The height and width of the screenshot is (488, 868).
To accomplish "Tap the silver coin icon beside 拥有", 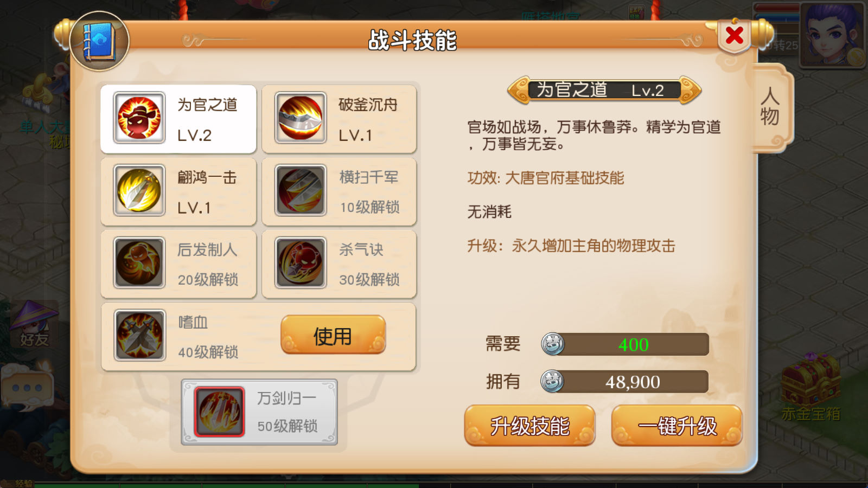I will [552, 381].
